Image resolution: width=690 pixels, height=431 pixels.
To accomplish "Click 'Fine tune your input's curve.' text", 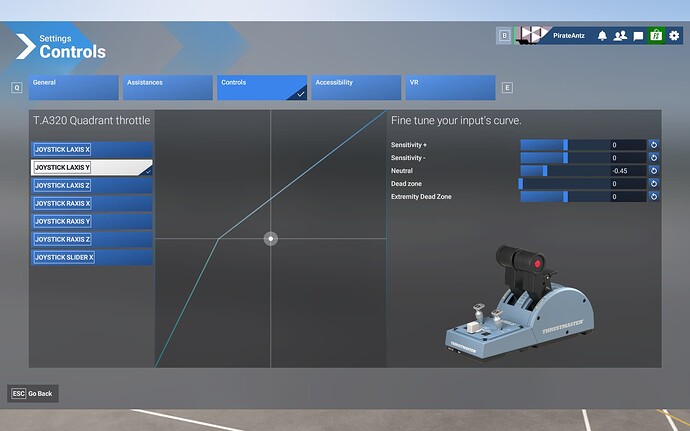I will (456, 121).
